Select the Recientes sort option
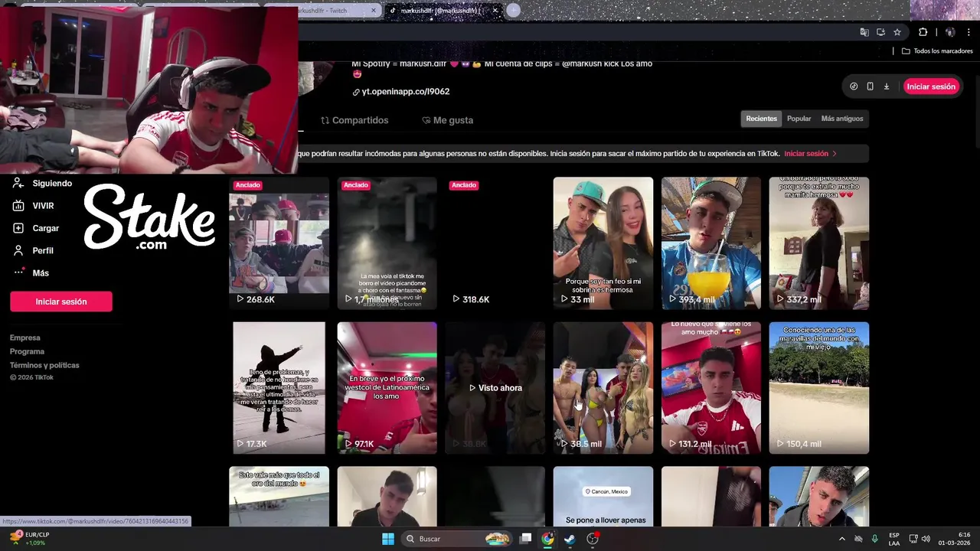Image resolution: width=980 pixels, height=551 pixels. [x=761, y=119]
